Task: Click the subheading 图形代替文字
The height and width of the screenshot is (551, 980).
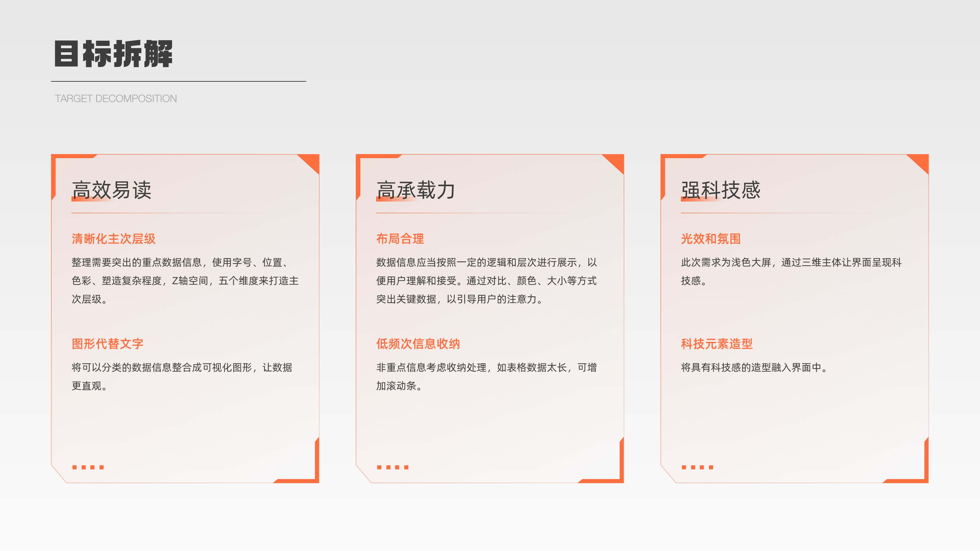Action: coord(108,344)
